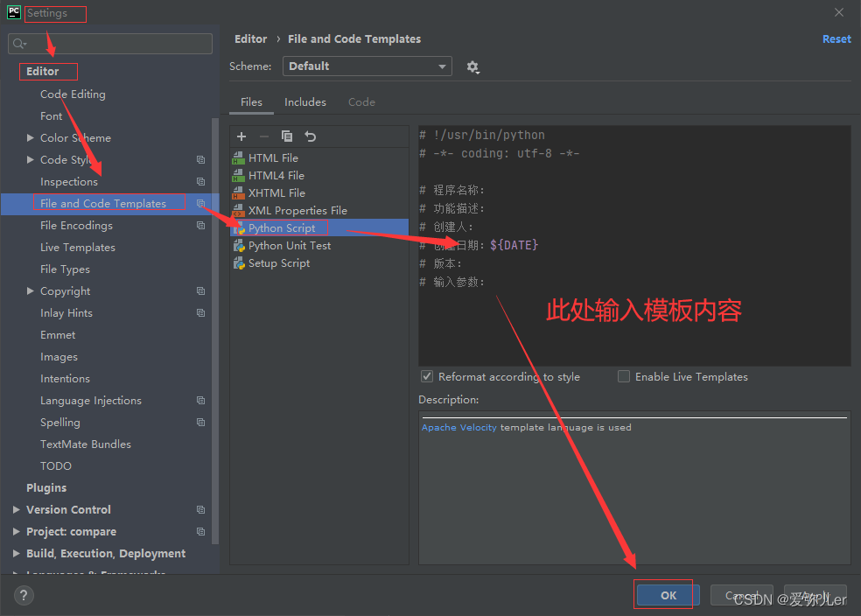
Task: Click the remove template minus icon
Action: coord(264,136)
